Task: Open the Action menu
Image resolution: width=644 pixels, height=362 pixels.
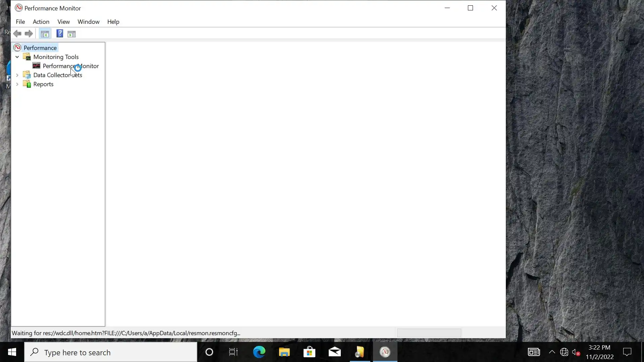Action: (41, 22)
